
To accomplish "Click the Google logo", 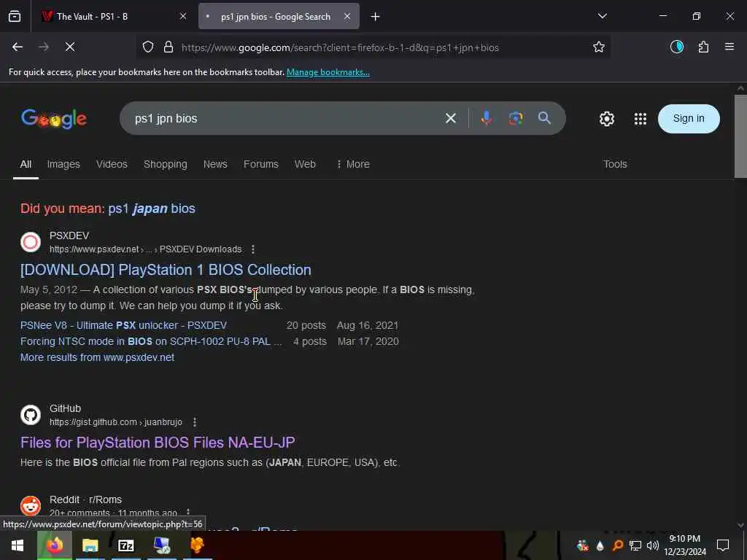I will [54, 119].
